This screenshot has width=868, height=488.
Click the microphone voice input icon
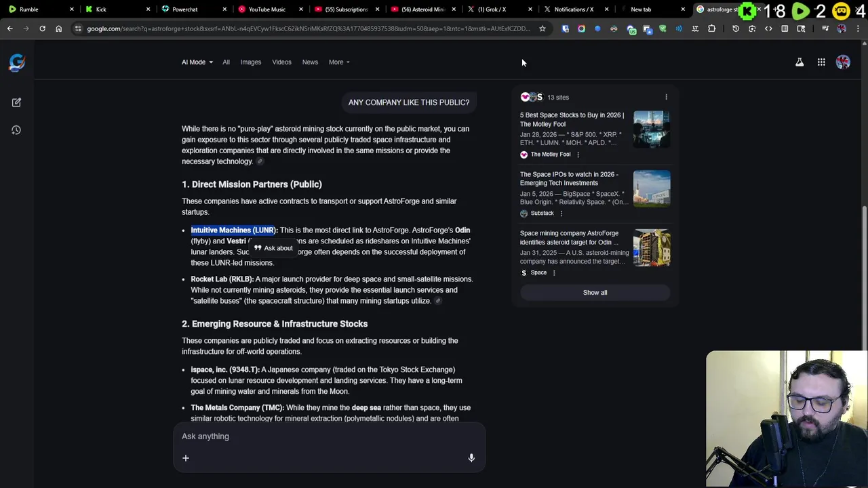click(x=471, y=458)
